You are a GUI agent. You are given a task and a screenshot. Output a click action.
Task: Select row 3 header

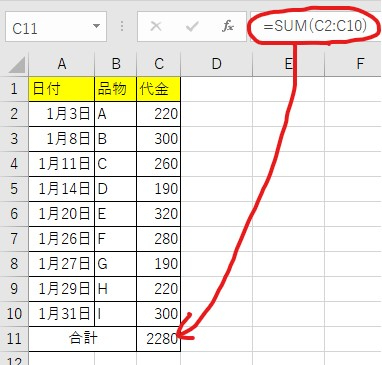tap(14, 139)
